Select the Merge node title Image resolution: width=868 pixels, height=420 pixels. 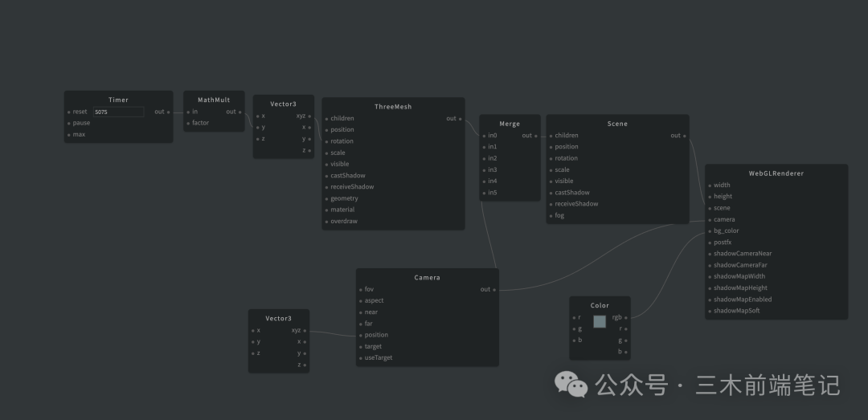tap(510, 124)
